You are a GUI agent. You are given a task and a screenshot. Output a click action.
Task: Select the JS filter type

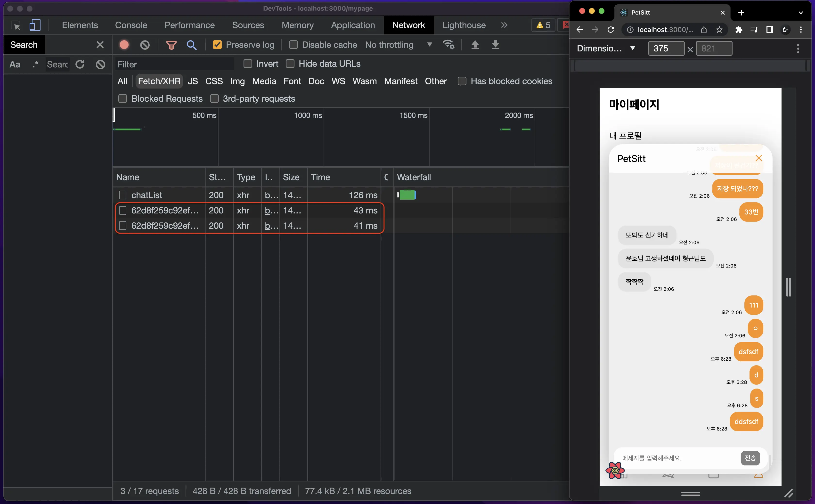click(193, 81)
